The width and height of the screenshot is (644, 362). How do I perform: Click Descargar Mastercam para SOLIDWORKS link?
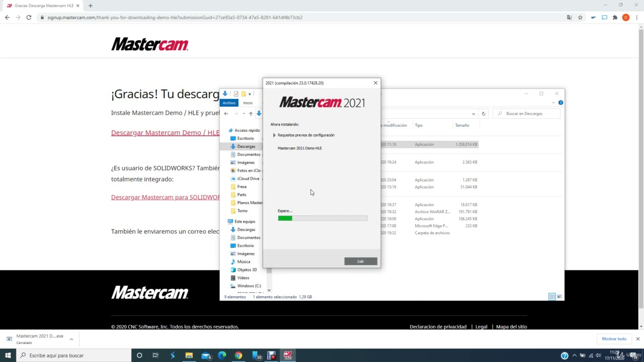click(x=166, y=197)
